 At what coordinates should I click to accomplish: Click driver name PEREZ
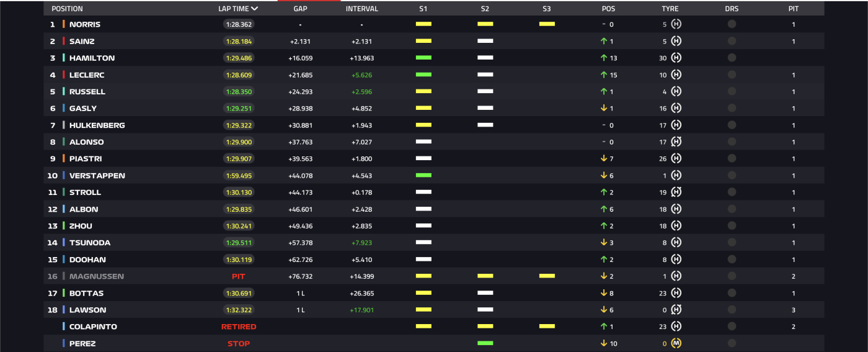(x=82, y=343)
